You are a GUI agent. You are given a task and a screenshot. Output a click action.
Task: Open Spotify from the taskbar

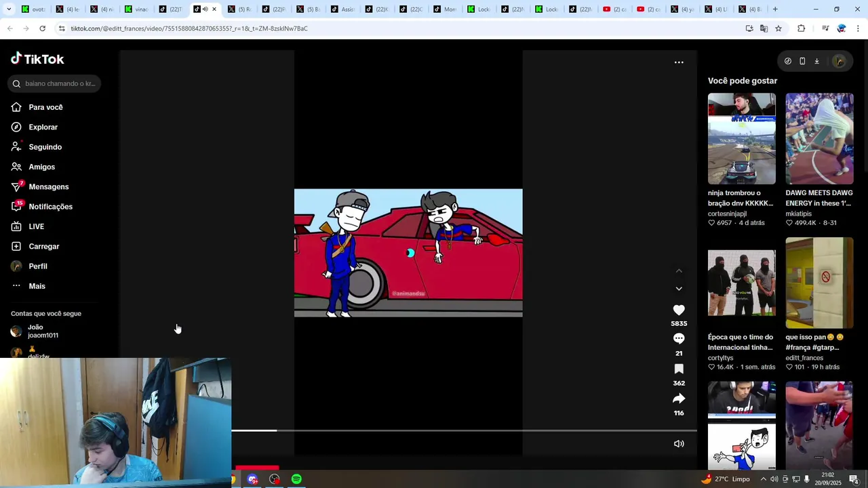click(296, 479)
